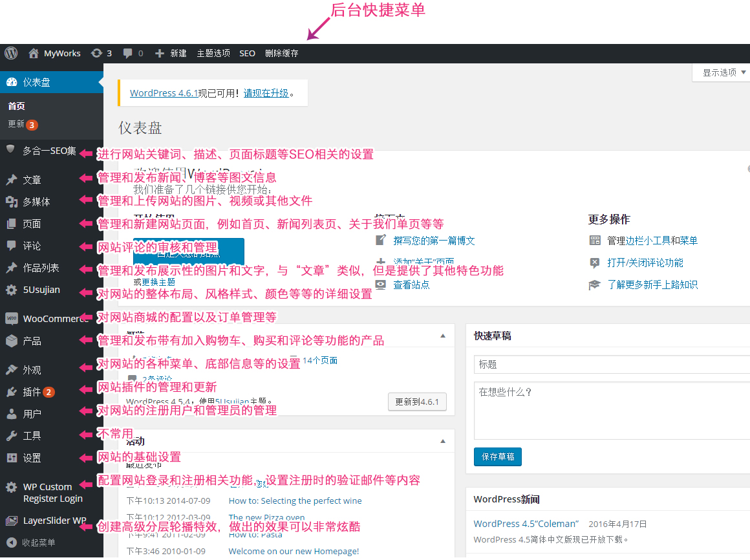Click the 收起菜单 collapse arrow icon
The image size is (750, 560).
(12, 543)
